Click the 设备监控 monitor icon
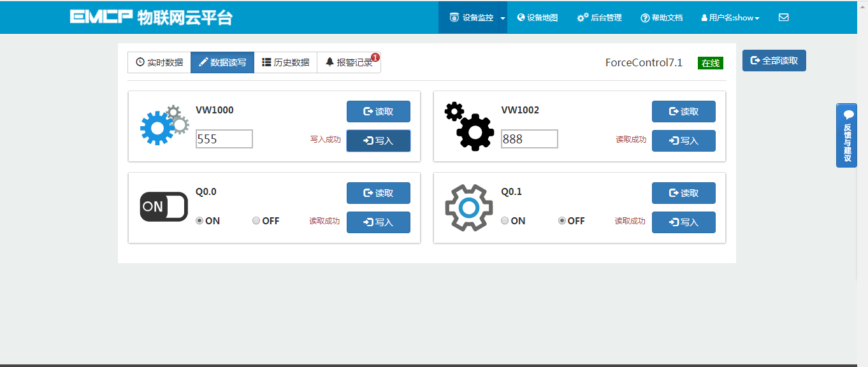This screenshot has width=868, height=367. [x=453, y=17]
